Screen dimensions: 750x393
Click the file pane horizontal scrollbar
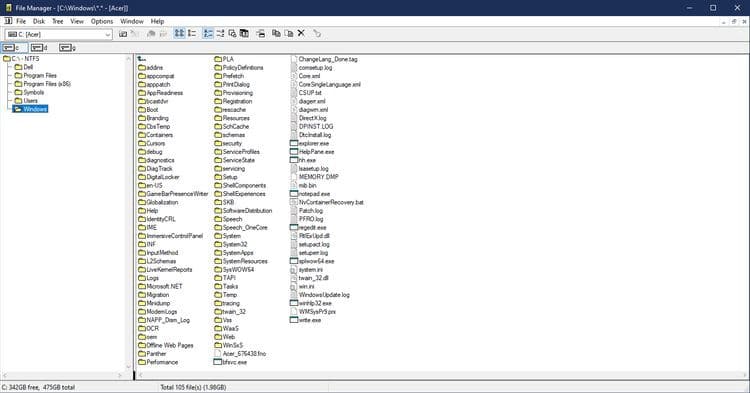coord(442,375)
